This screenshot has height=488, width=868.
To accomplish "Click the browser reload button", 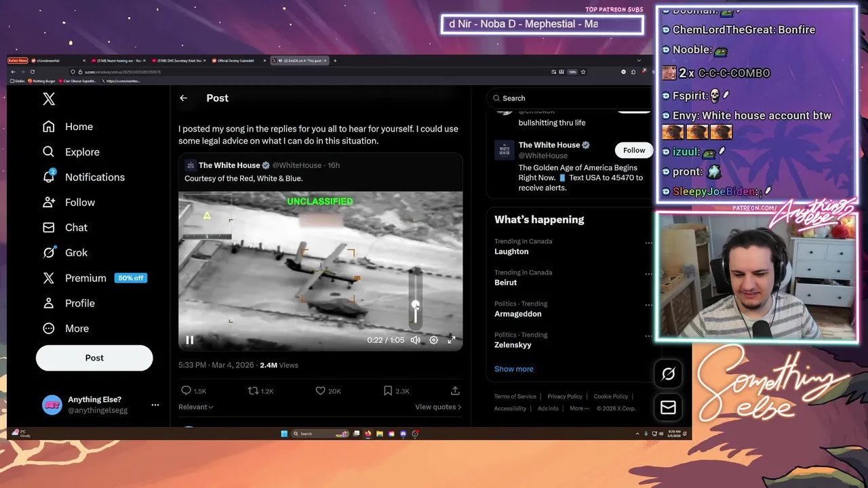I will (x=33, y=72).
